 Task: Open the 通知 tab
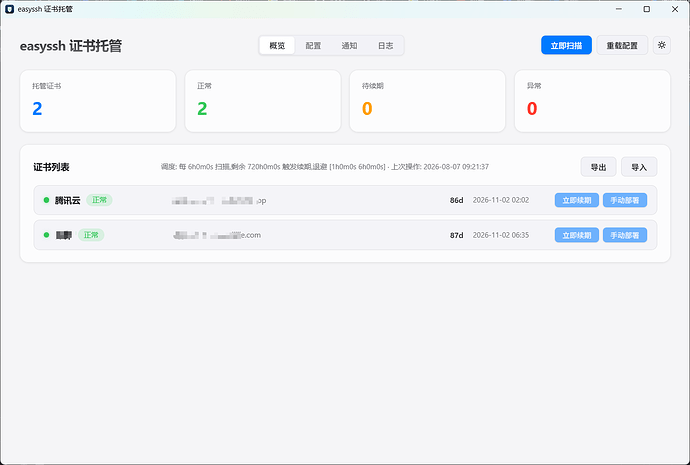pyautogui.click(x=349, y=45)
